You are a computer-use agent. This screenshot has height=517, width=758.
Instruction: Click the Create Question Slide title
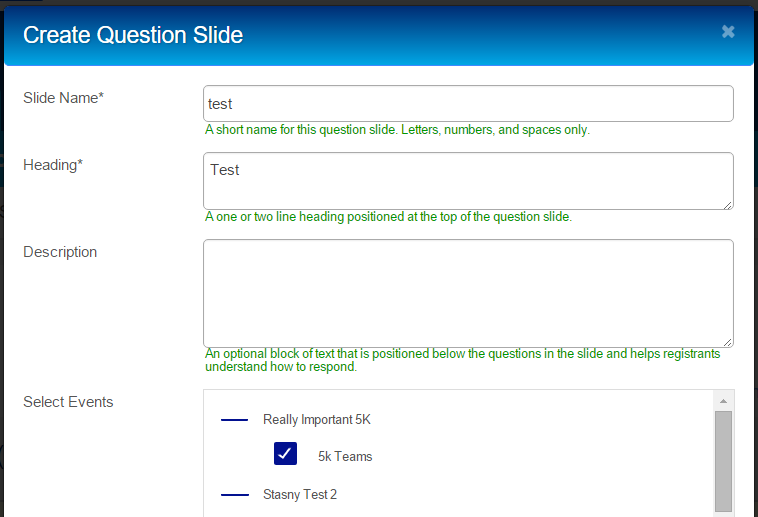pyautogui.click(x=133, y=36)
